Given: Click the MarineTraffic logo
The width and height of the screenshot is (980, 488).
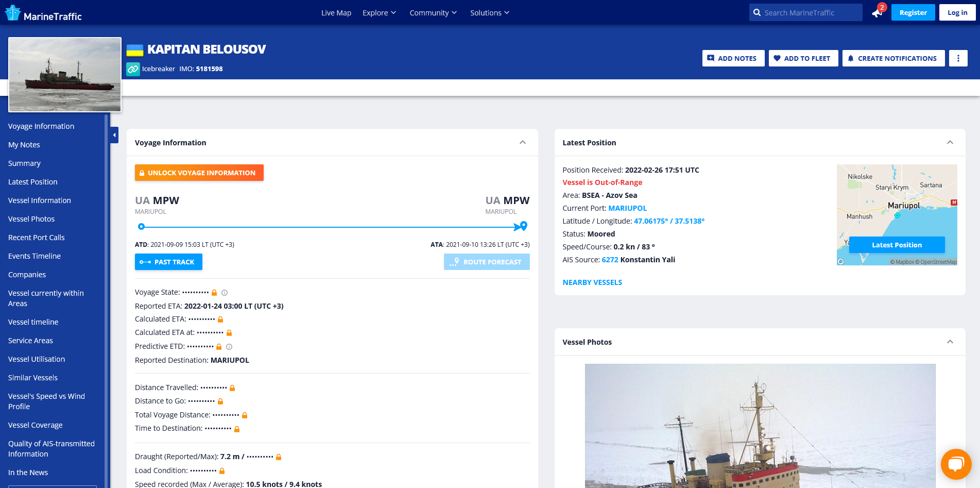Looking at the screenshot, I should click(x=44, y=13).
